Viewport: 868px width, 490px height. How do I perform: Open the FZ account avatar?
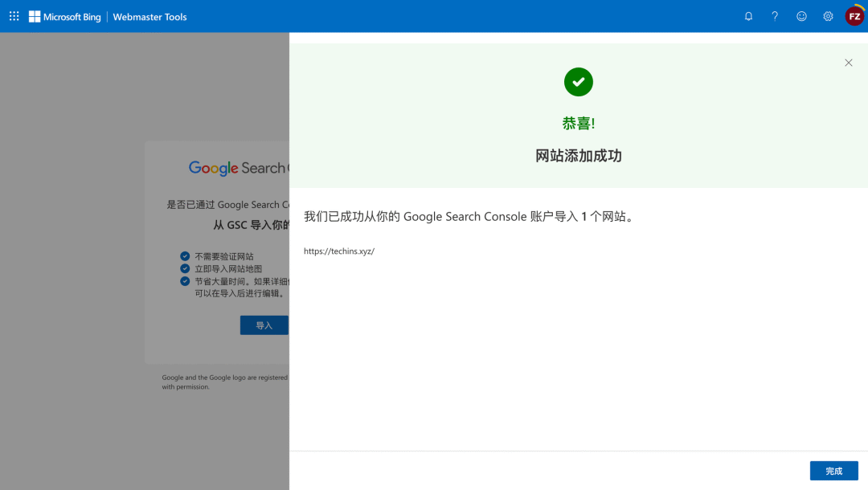(854, 16)
